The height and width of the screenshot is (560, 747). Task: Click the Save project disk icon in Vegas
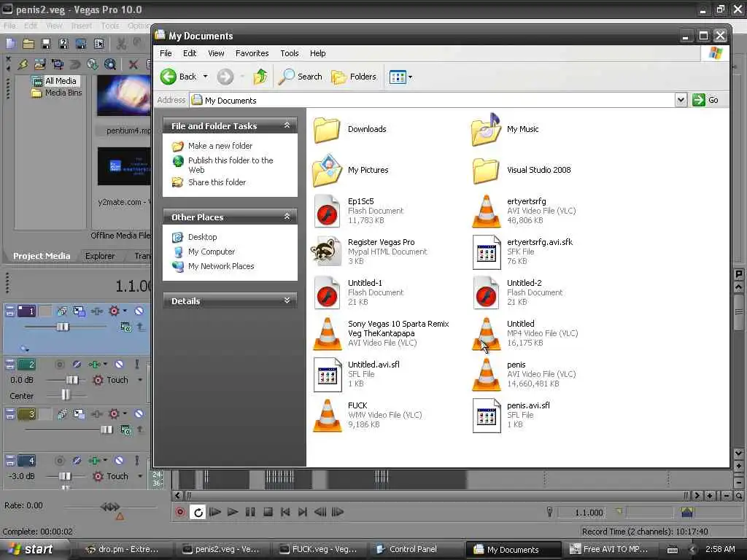click(46, 44)
